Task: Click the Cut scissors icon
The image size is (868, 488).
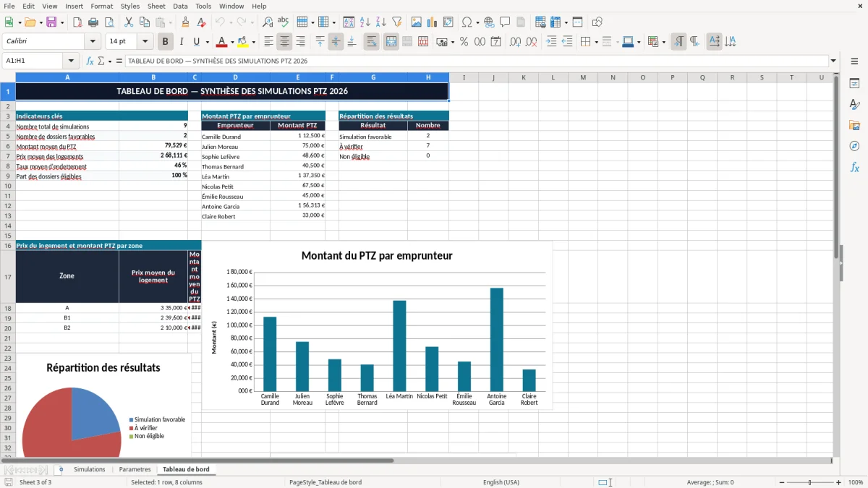Action: point(128,22)
